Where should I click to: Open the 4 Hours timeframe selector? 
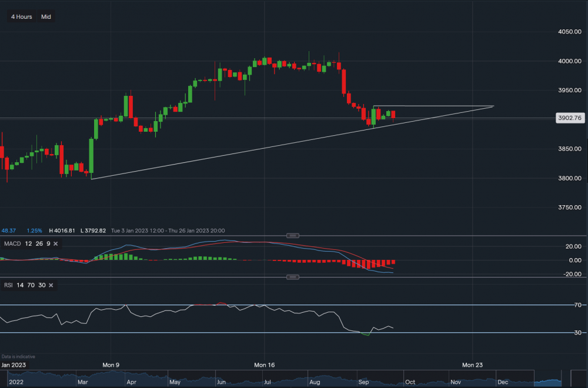[x=21, y=16]
